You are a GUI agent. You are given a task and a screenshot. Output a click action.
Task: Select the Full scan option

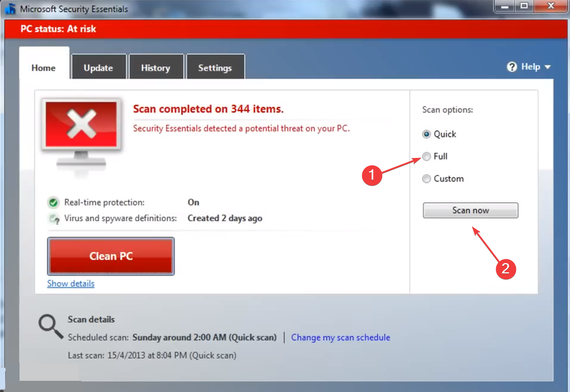point(427,156)
